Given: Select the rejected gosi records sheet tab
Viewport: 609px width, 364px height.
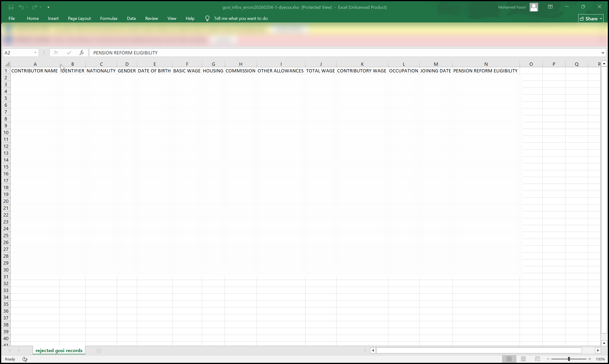Looking at the screenshot, I should 59,351.
